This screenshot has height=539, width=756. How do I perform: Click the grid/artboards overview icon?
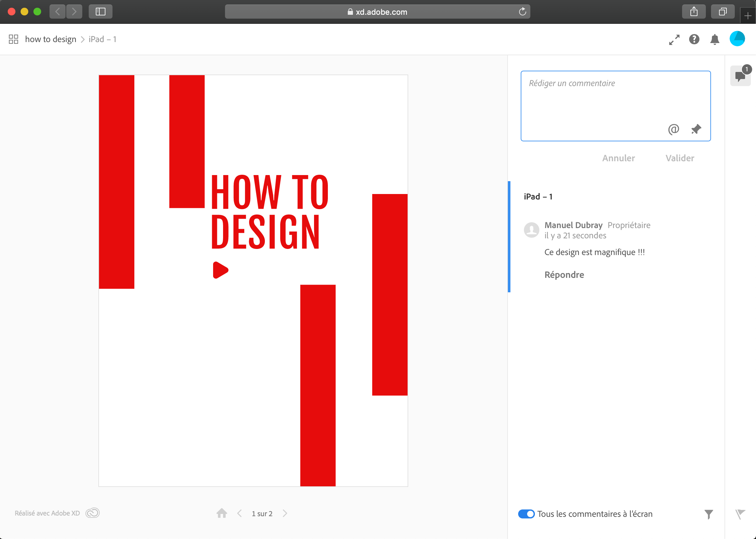coord(13,39)
